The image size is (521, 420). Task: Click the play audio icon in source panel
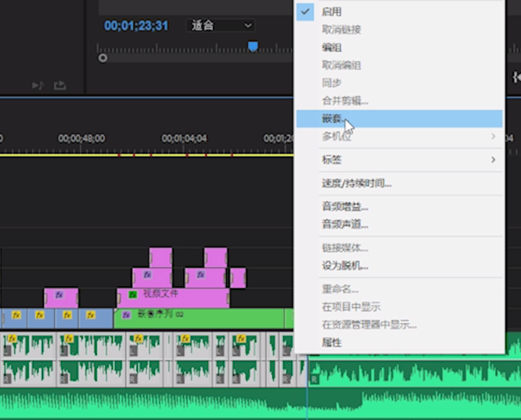pos(38,86)
